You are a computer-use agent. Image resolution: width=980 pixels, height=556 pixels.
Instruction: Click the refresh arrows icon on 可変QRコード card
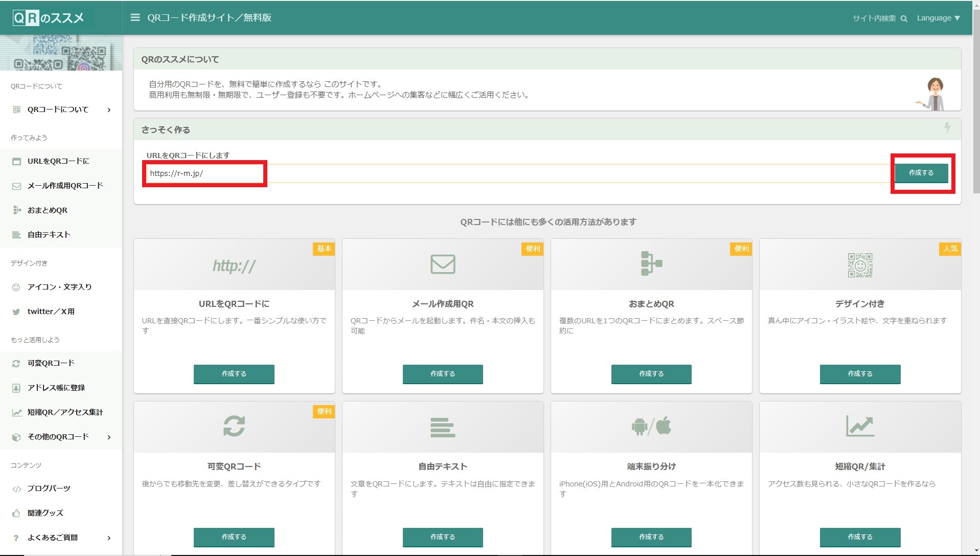coord(234,426)
